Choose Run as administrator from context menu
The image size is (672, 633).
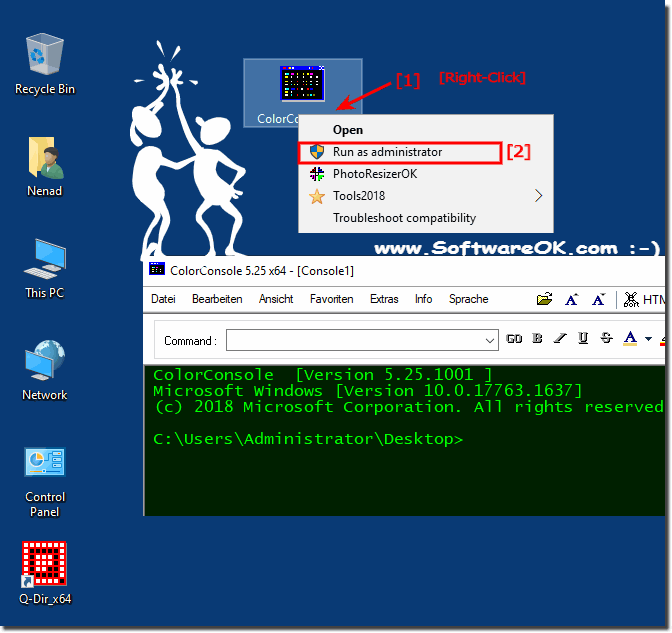pyautogui.click(x=400, y=152)
